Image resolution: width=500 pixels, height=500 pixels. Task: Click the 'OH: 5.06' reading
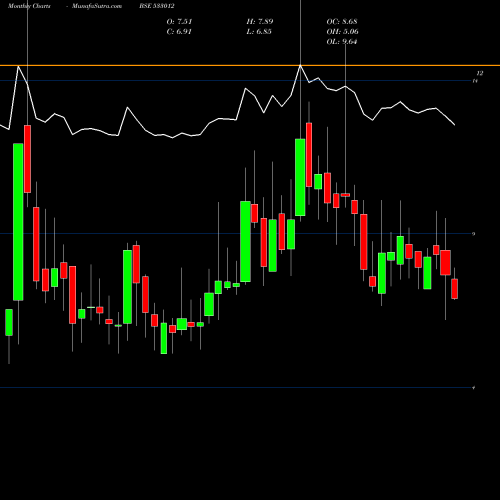[x=342, y=32]
